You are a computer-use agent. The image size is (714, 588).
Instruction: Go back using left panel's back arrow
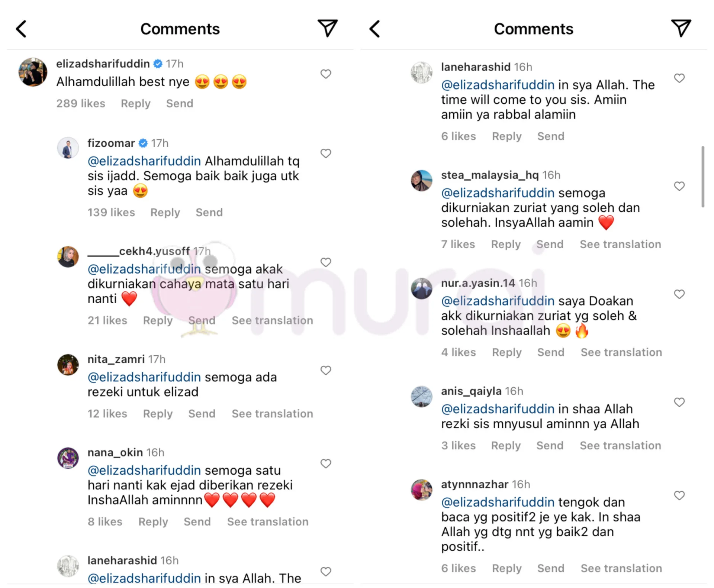pyautogui.click(x=21, y=29)
